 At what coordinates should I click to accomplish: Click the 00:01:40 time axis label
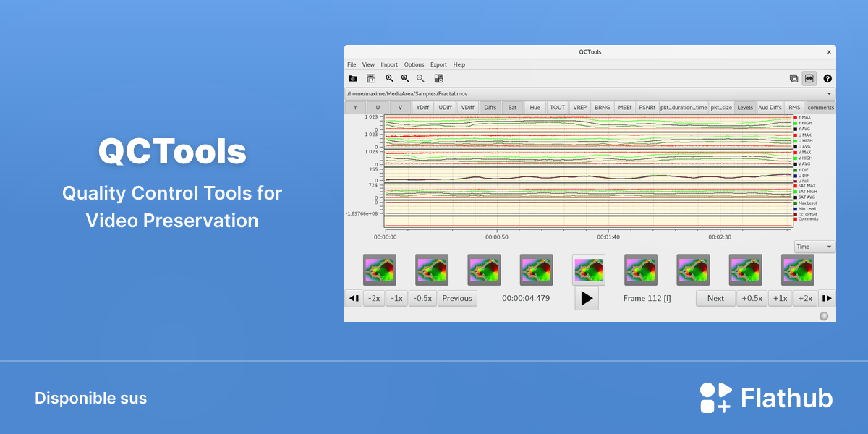(608, 237)
